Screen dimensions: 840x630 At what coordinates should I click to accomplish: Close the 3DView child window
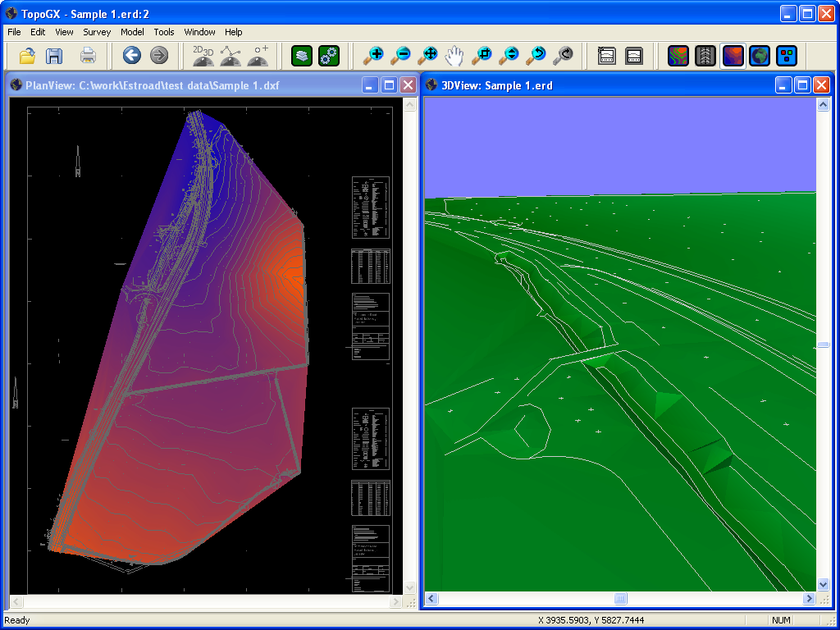[821, 85]
